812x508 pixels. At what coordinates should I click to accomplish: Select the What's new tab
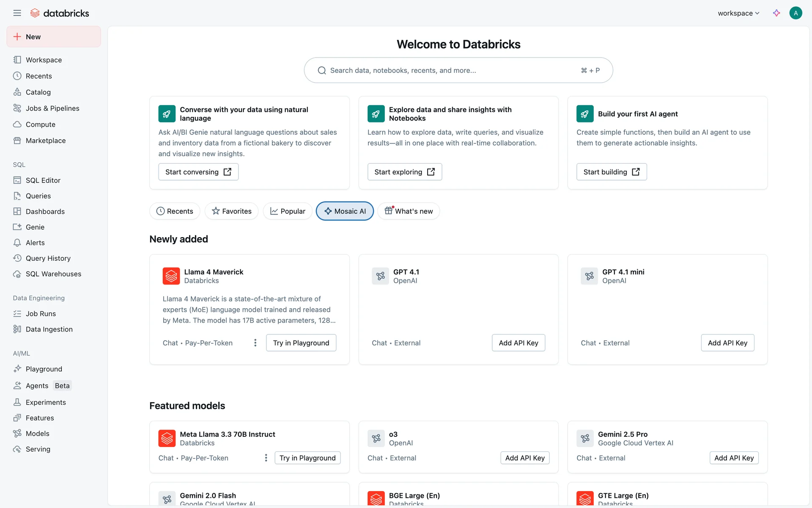pos(409,211)
